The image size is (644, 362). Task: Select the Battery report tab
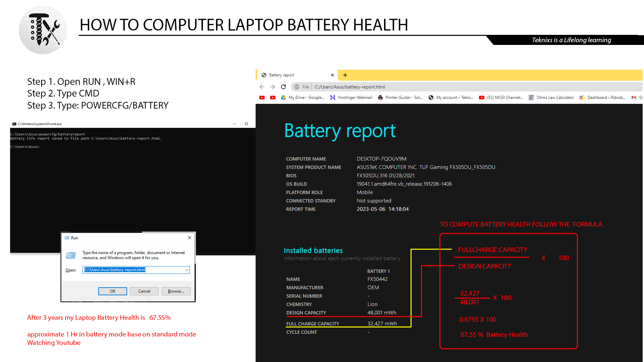(297, 75)
